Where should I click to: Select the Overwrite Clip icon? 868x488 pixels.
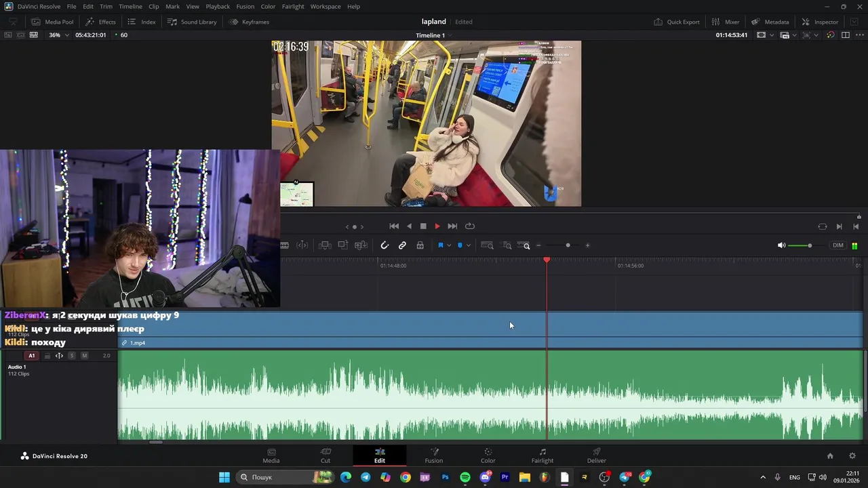pyautogui.click(x=343, y=245)
